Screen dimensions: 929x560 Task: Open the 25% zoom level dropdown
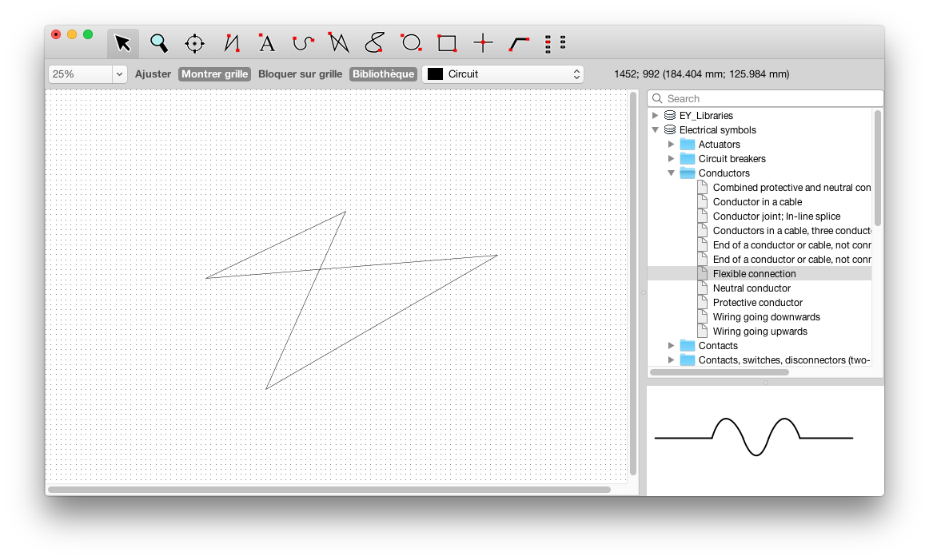click(120, 74)
